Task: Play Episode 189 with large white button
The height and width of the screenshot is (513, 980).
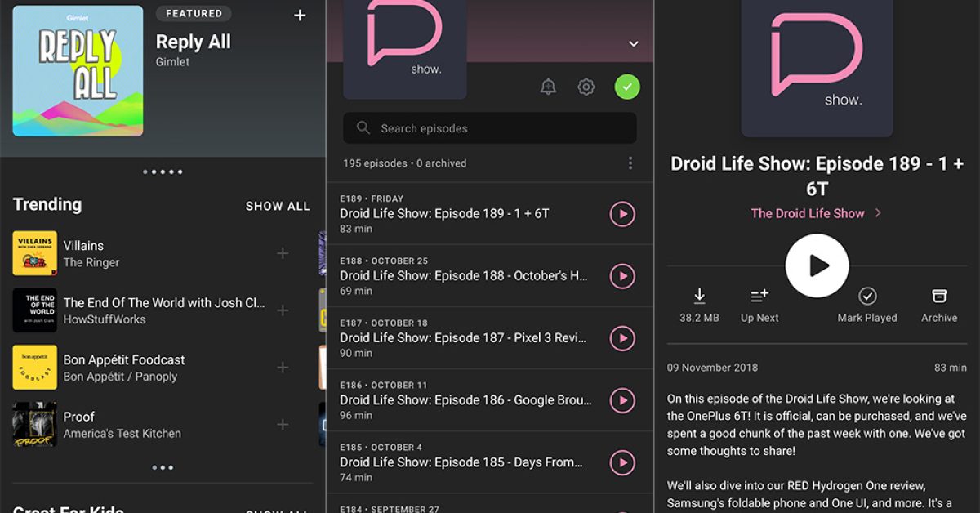Action: pyautogui.click(x=817, y=265)
